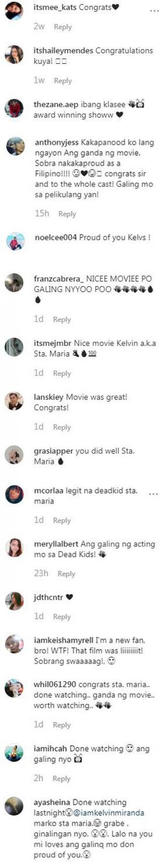Open jdthcntr username link

[48, 597]
